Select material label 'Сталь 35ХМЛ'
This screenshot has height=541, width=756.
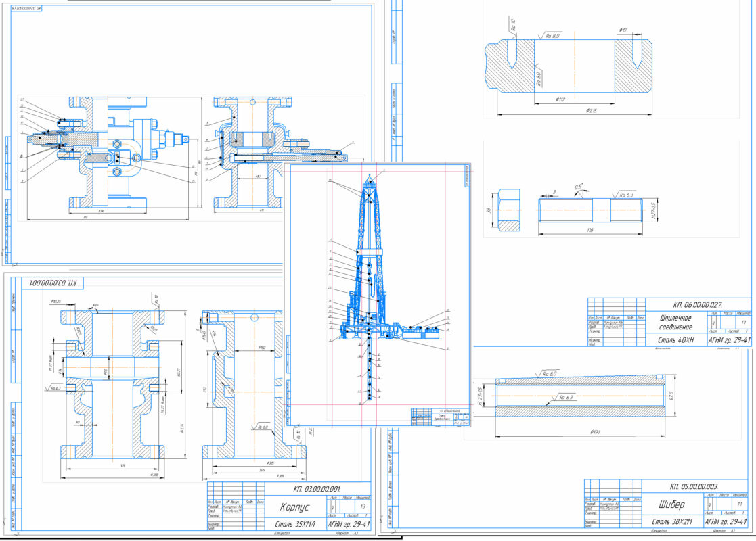pos(297,524)
